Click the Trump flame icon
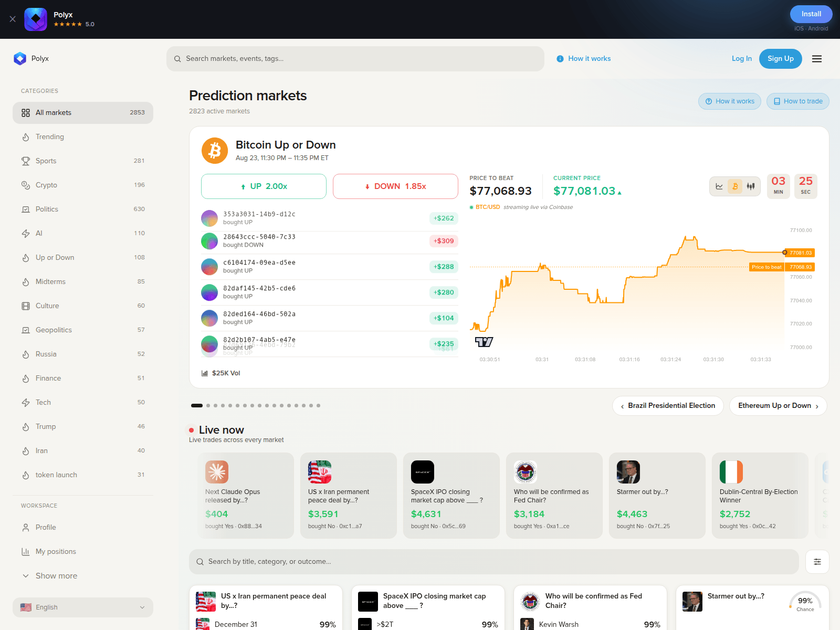840x630 pixels. [26, 427]
